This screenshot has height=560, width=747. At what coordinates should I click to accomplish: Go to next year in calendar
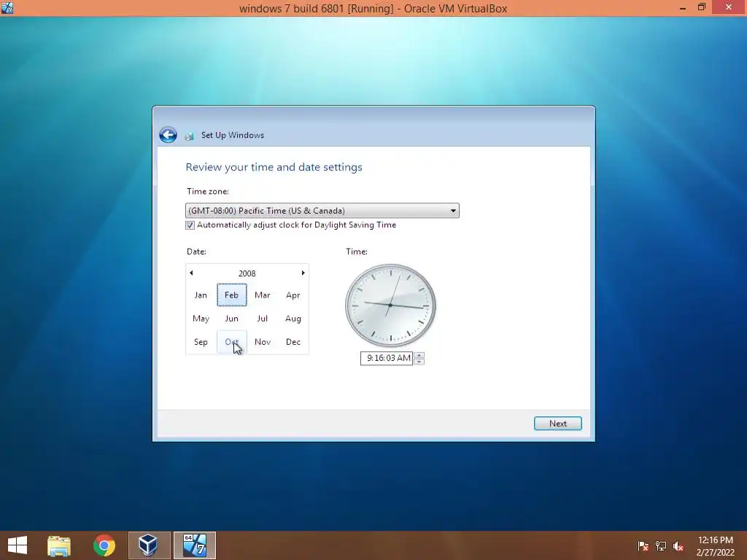click(x=303, y=273)
